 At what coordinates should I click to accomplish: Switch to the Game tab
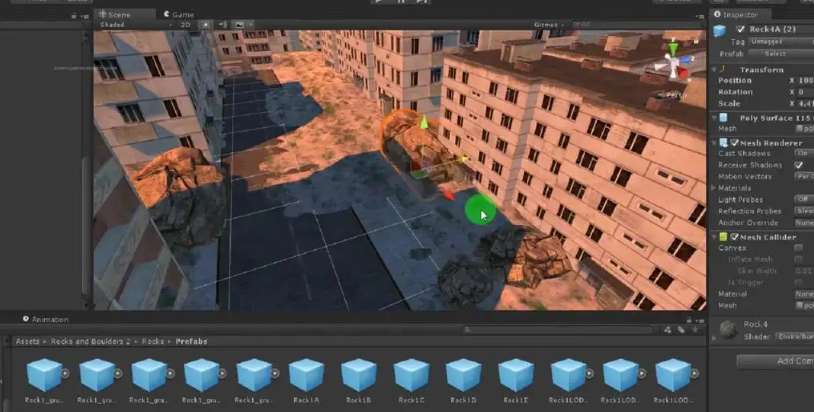tap(181, 14)
